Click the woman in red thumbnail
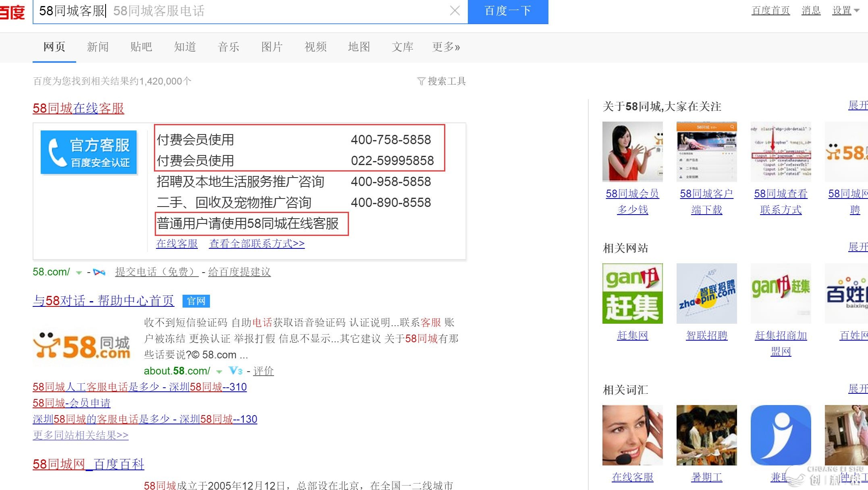Viewport: 868px width, 490px height. click(633, 151)
